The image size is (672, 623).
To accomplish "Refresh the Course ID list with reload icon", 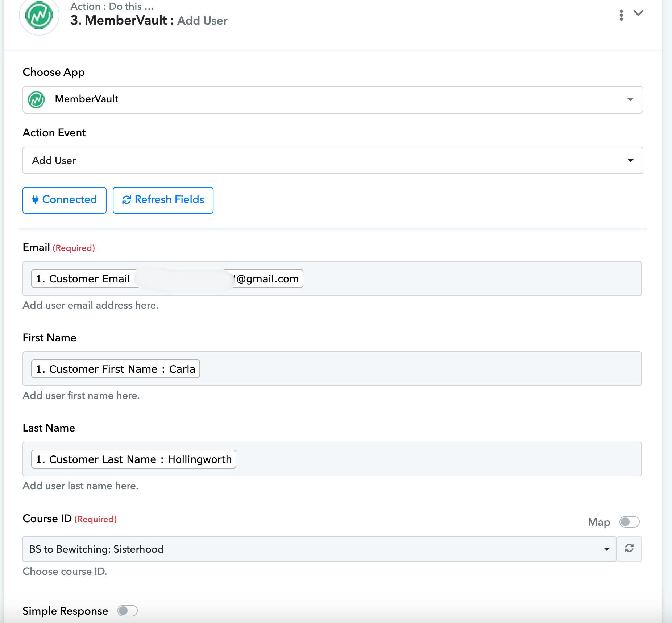I will pos(629,549).
